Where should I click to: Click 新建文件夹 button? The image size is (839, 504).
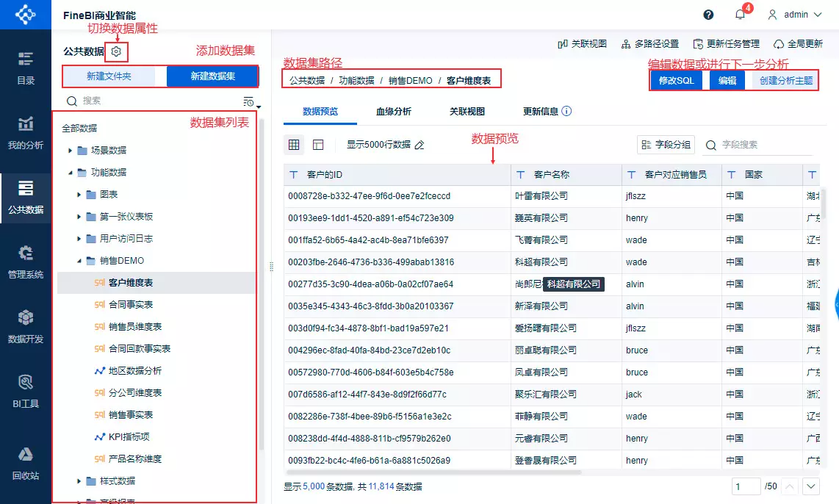(x=109, y=76)
